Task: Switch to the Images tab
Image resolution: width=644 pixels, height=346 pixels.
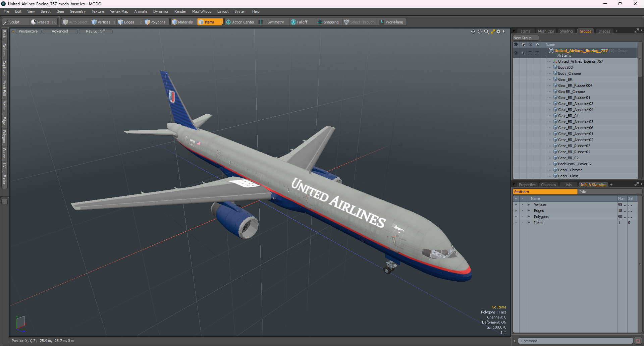Action: (x=604, y=31)
